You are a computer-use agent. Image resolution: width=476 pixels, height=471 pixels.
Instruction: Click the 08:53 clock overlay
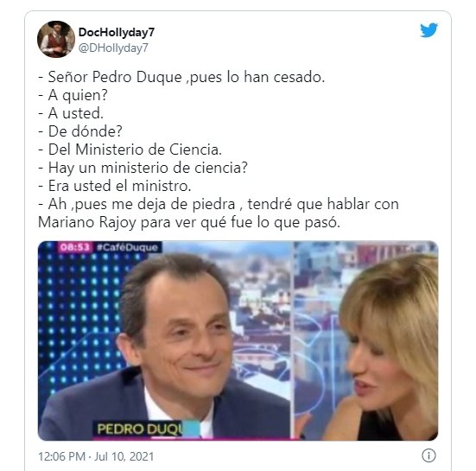pos(75,247)
